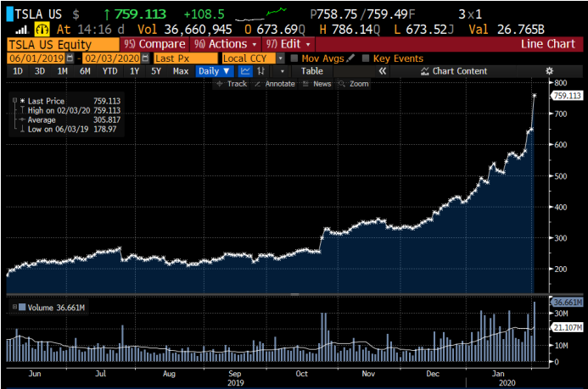Edit the end date 02/03/2020 field
Image resolution: width=588 pixels, height=389 pixels.
[x=112, y=58]
